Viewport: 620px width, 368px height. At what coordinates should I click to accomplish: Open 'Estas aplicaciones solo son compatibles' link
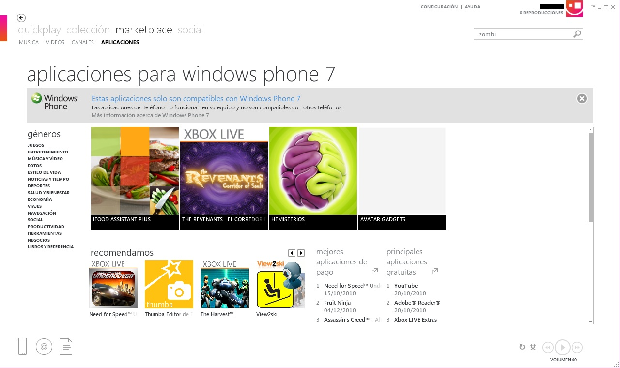pyautogui.click(x=196, y=98)
